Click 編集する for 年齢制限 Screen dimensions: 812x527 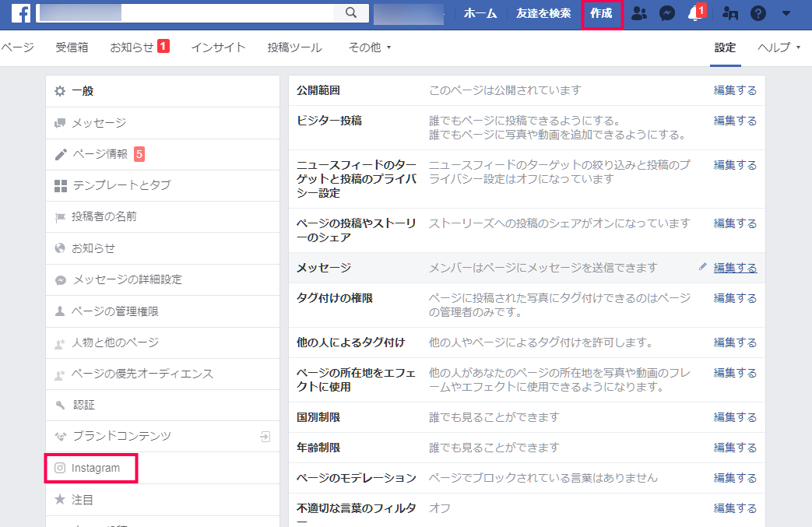click(735, 448)
